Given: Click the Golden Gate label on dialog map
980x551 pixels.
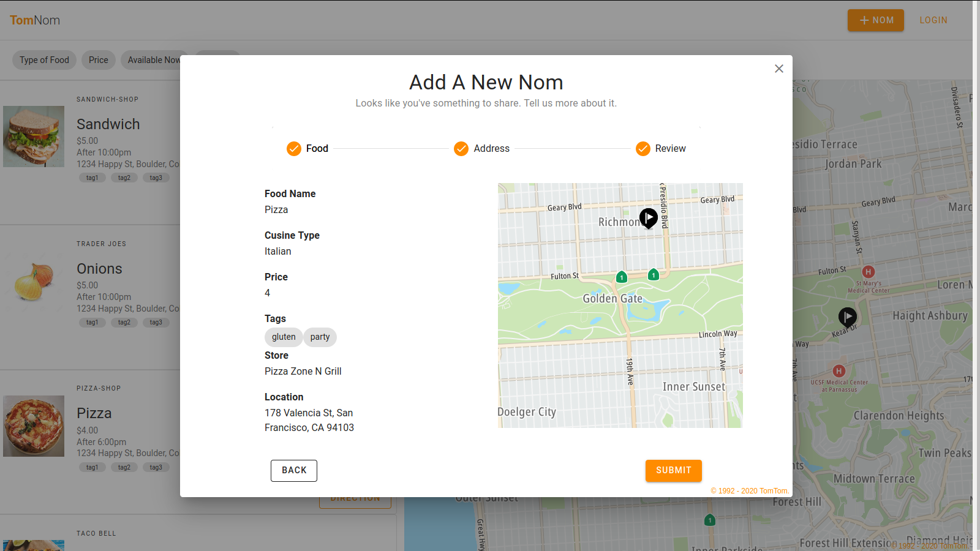Looking at the screenshot, I should click(612, 299).
